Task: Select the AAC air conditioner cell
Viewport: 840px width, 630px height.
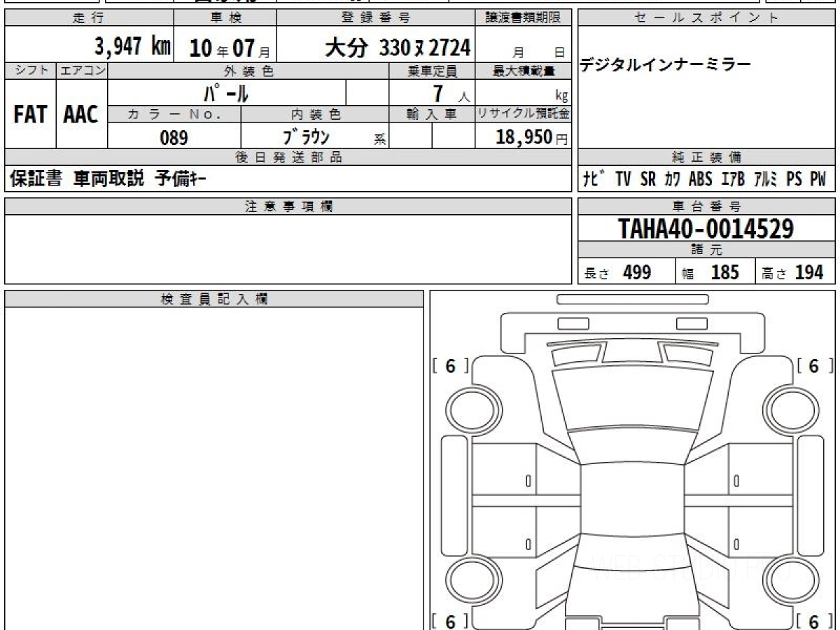Action: point(81,115)
